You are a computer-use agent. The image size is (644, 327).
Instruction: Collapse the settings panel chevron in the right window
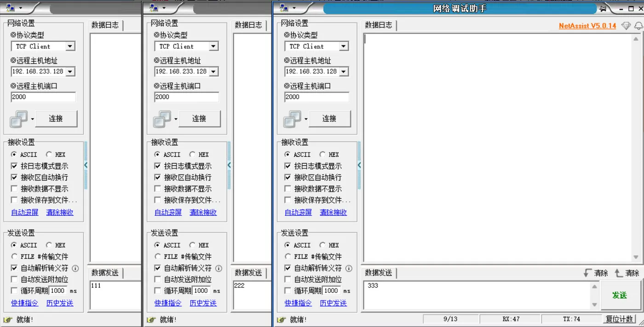pos(359,165)
